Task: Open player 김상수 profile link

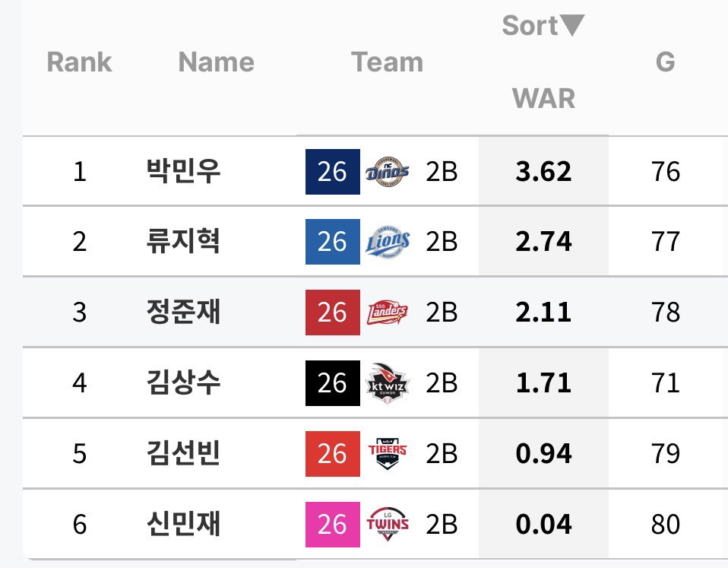Action: [x=183, y=382]
